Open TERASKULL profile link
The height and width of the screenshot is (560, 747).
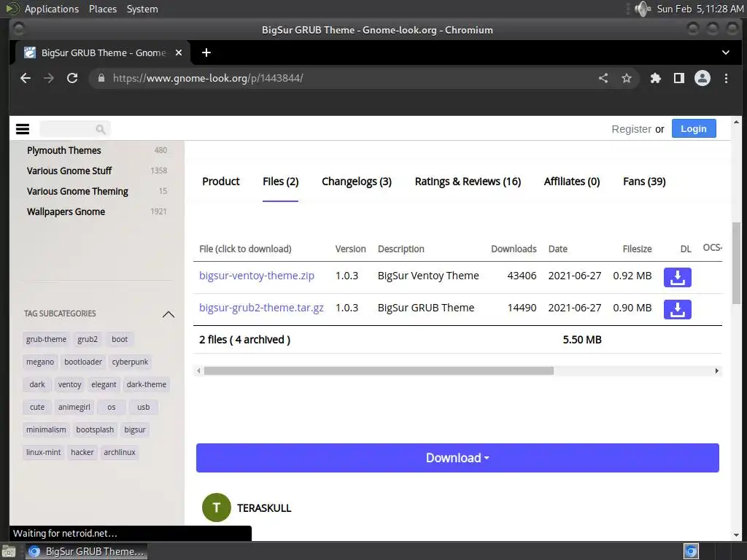coord(264,508)
